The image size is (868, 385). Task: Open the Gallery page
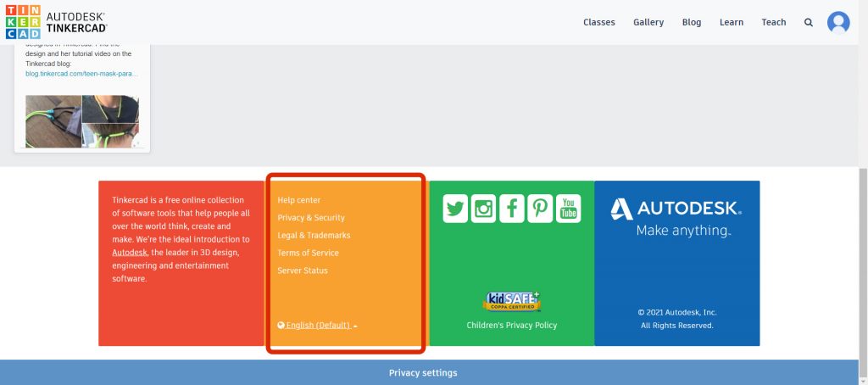[x=648, y=23]
